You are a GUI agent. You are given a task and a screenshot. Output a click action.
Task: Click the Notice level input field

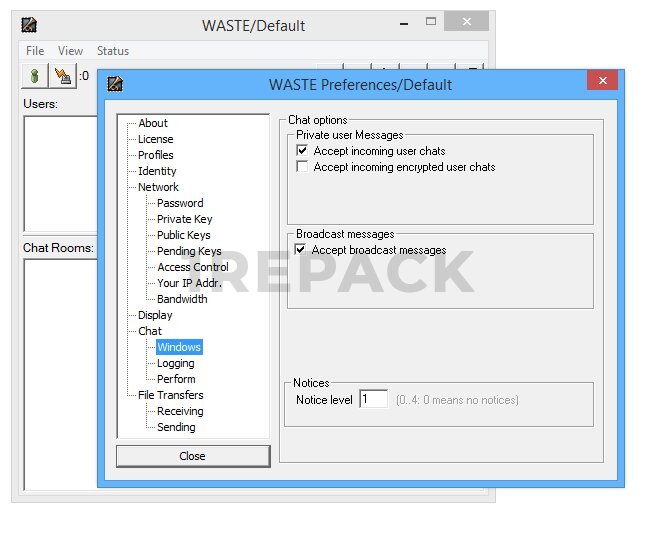pyautogui.click(x=373, y=400)
